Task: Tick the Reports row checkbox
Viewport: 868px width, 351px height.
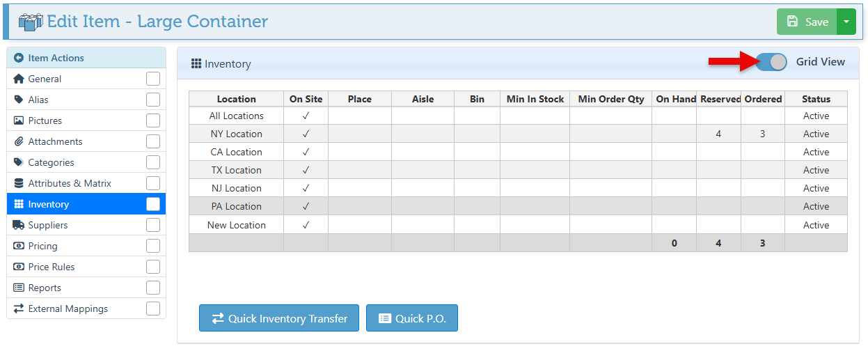Action: click(x=153, y=288)
